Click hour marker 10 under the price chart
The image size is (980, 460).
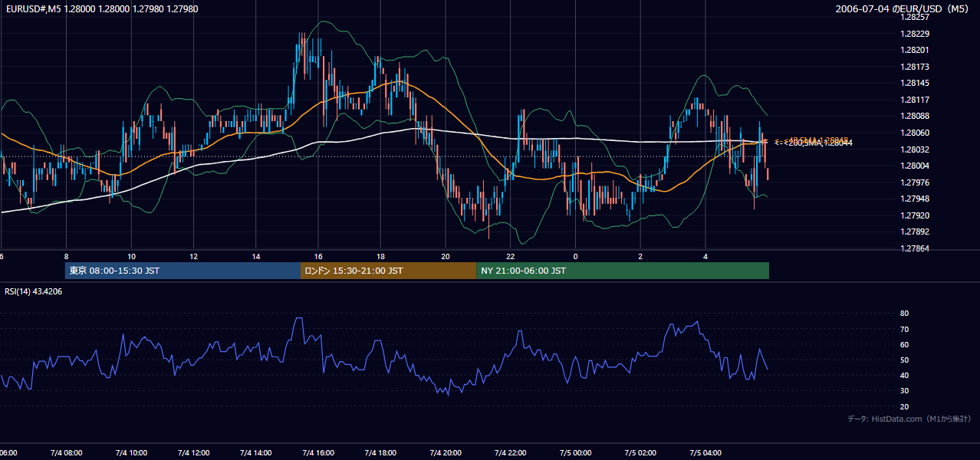[x=131, y=256]
